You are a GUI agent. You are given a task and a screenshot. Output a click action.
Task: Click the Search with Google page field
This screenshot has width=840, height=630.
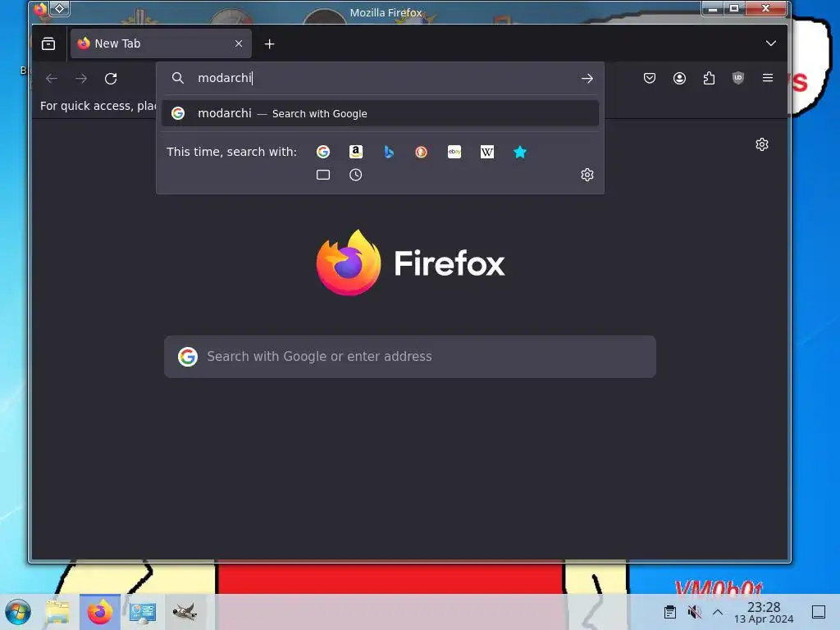pos(410,357)
